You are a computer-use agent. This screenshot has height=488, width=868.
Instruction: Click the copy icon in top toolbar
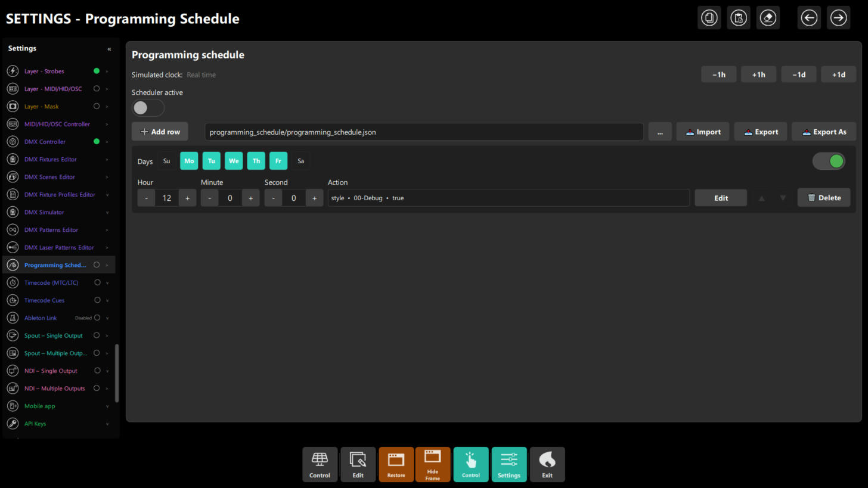[x=709, y=18]
